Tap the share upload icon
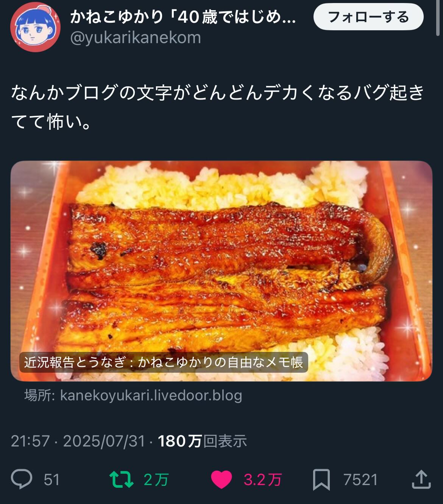Viewport: 443px width, 504px height. click(x=421, y=479)
